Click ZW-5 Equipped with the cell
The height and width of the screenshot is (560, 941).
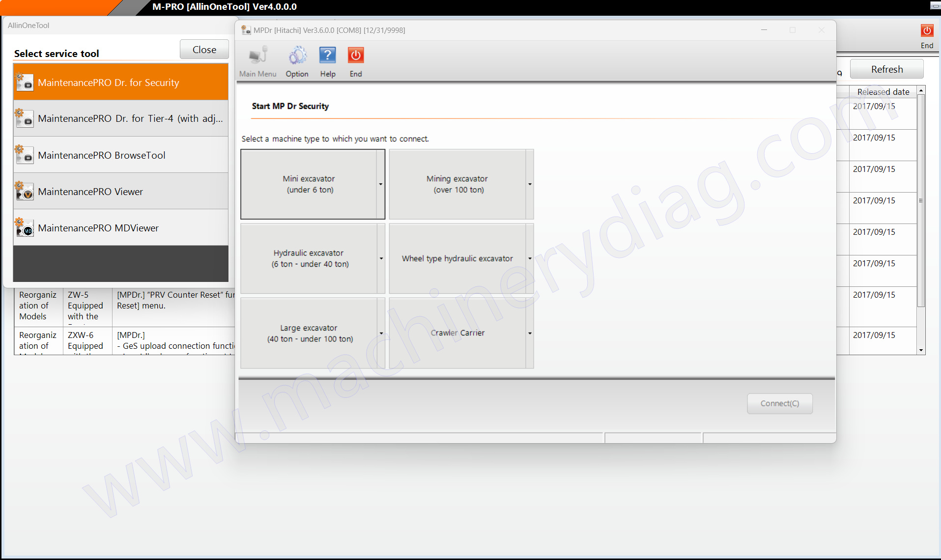point(87,307)
